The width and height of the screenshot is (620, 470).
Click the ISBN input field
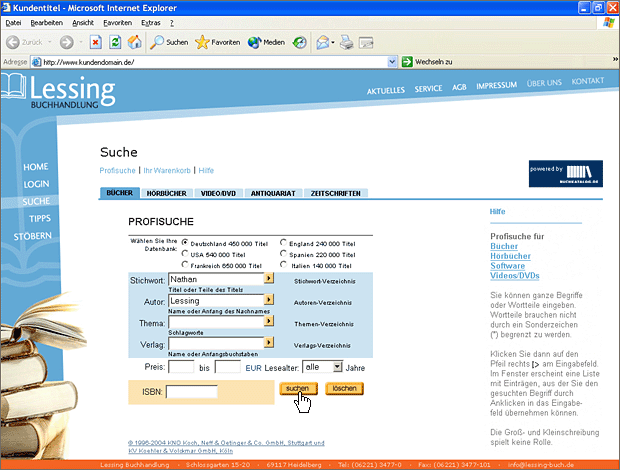click(192, 392)
